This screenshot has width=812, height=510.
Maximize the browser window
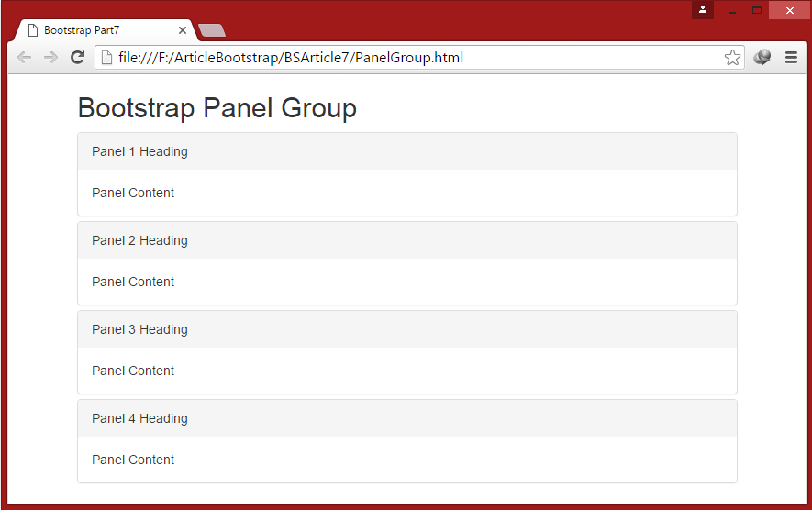(x=757, y=11)
